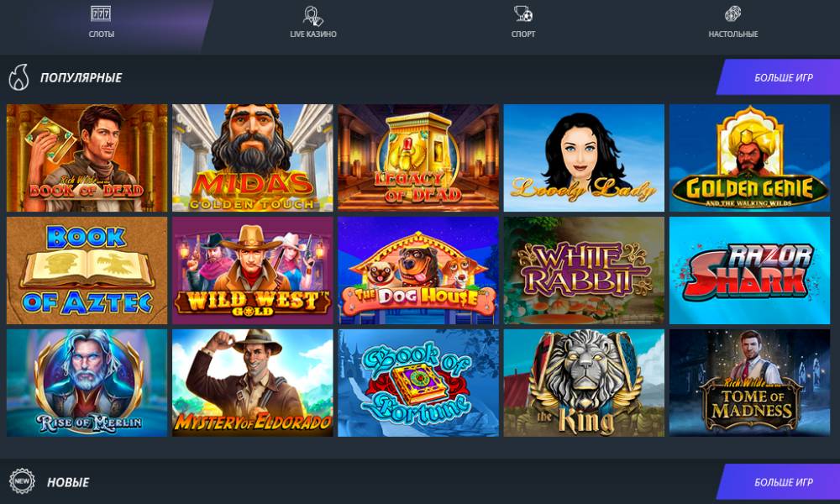Select the Book of Fortune game
Screen dimensions: 840x504
[x=417, y=383]
